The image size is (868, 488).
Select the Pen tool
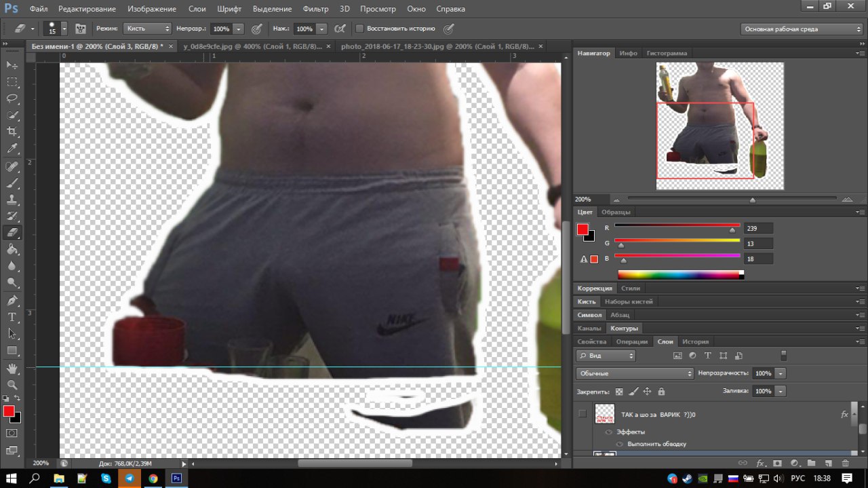[12, 300]
